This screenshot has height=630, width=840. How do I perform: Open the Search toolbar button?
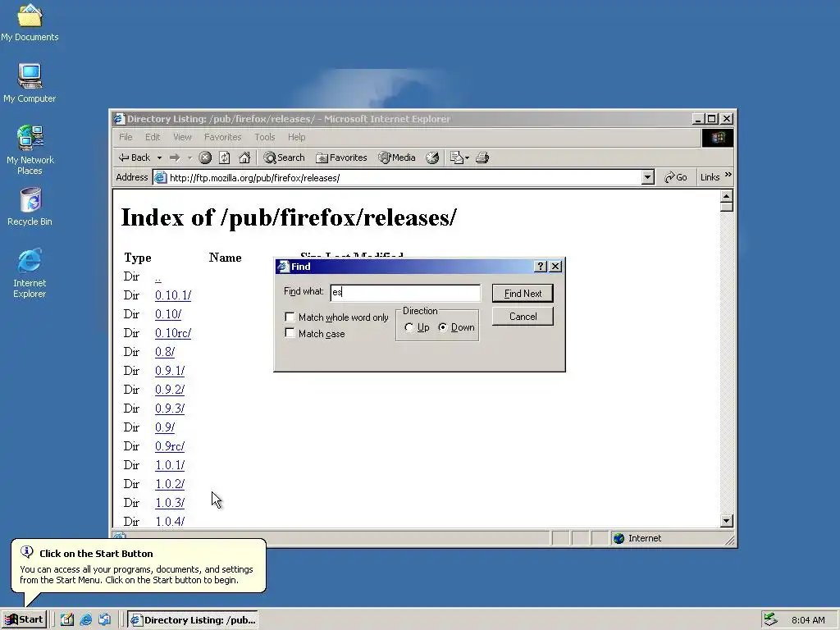point(284,157)
